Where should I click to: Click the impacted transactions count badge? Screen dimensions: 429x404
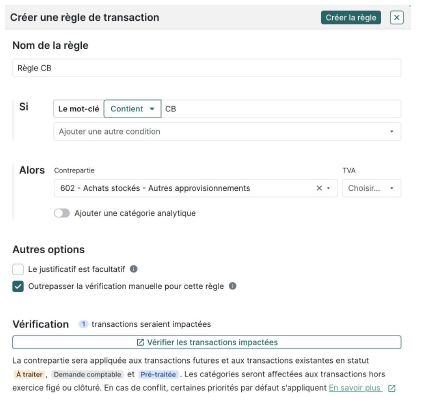(83, 324)
